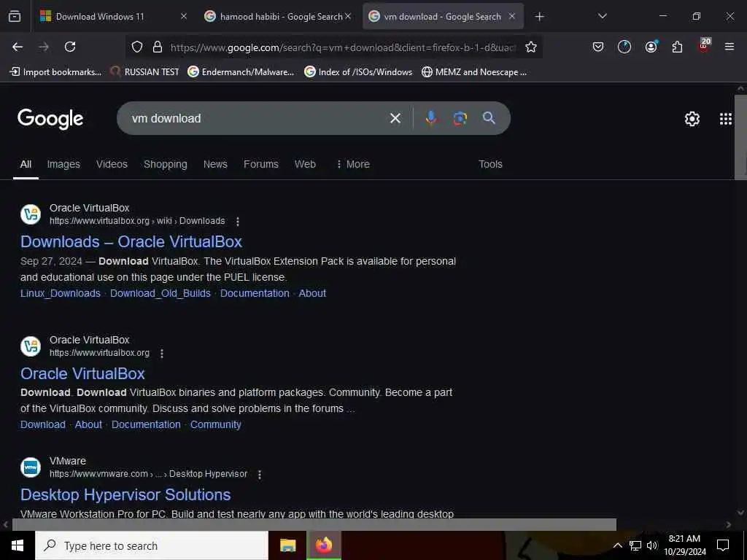This screenshot has height=560, width=747.
Task: Open Desktop Hypervisor Solutions result
Action: click(x=125, y=494)
